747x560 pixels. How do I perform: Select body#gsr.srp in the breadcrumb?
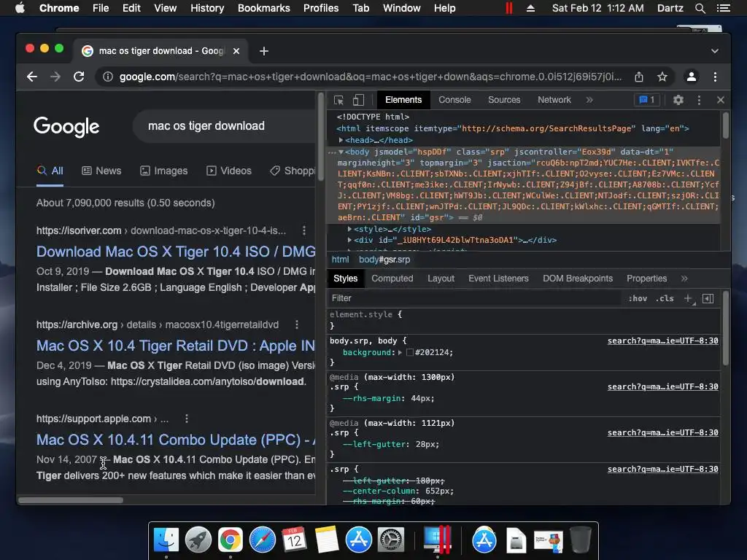(x=384, y=260)
